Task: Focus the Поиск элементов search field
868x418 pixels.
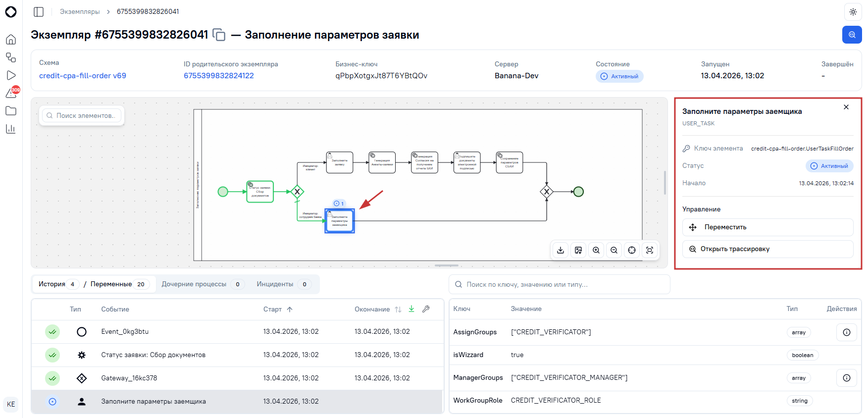Action: (x=82, y=115)
